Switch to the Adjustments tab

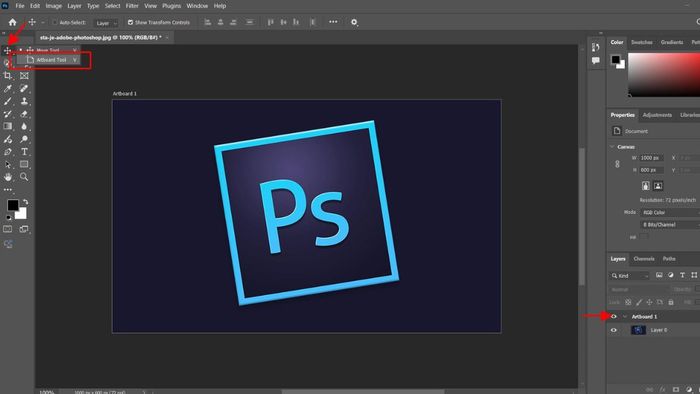pyautogui.click(x=657, y=115)
